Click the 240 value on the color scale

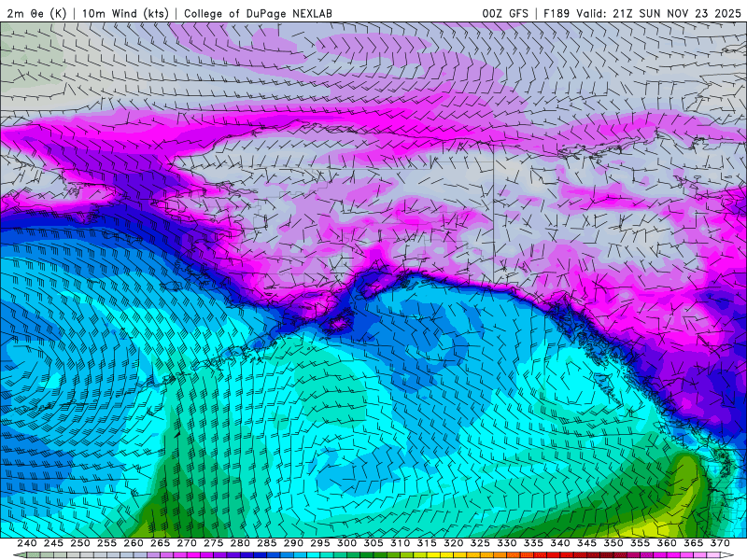pos(27,543)
